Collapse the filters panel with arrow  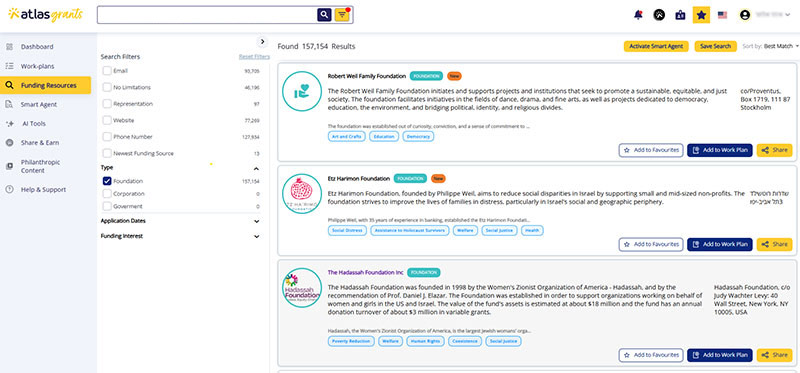tap(262, 42)
